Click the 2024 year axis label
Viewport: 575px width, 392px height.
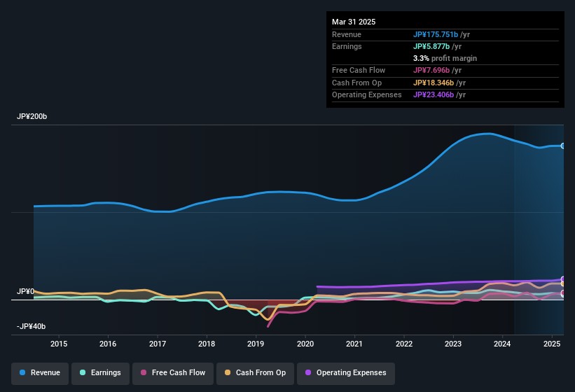coord(502,344)
